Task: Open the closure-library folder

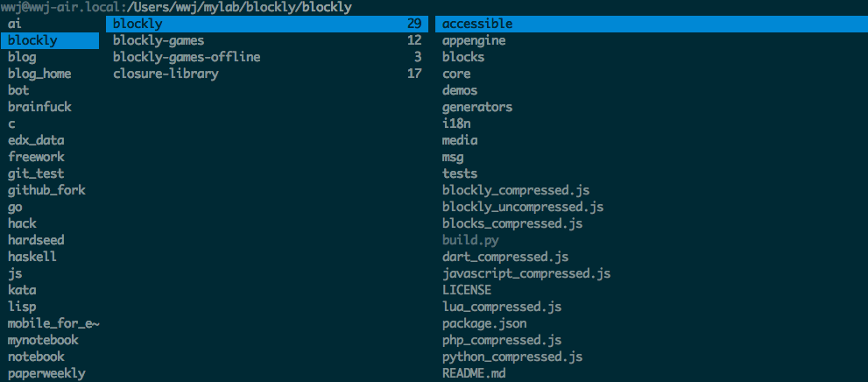Action: [267, 74]
